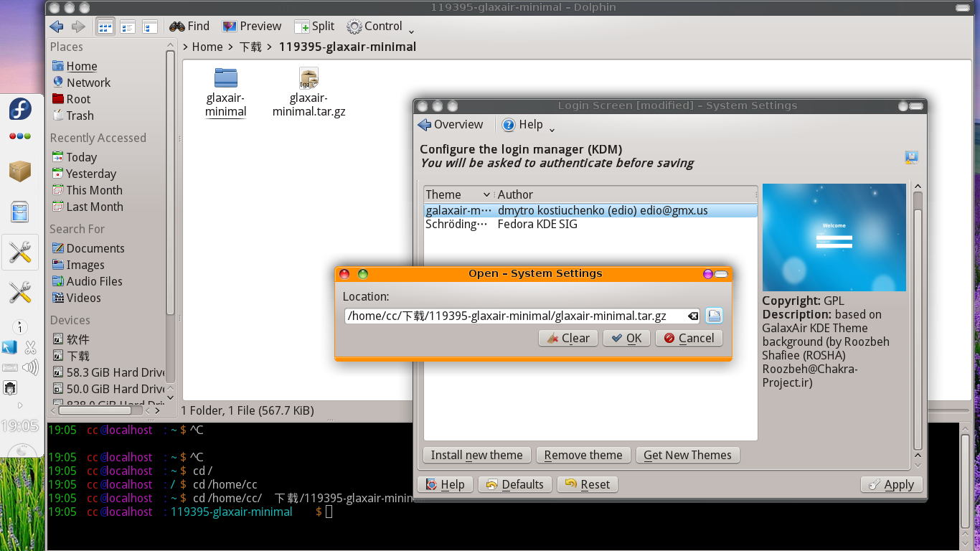Screen dimensions: 980x551
Task: Search for Audio Files in Places
Action: [87, 281]
